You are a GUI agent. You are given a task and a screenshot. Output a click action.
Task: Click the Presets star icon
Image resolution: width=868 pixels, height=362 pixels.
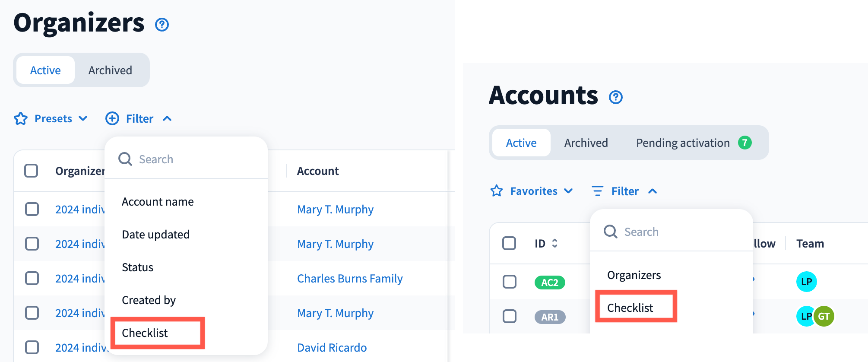21,118
